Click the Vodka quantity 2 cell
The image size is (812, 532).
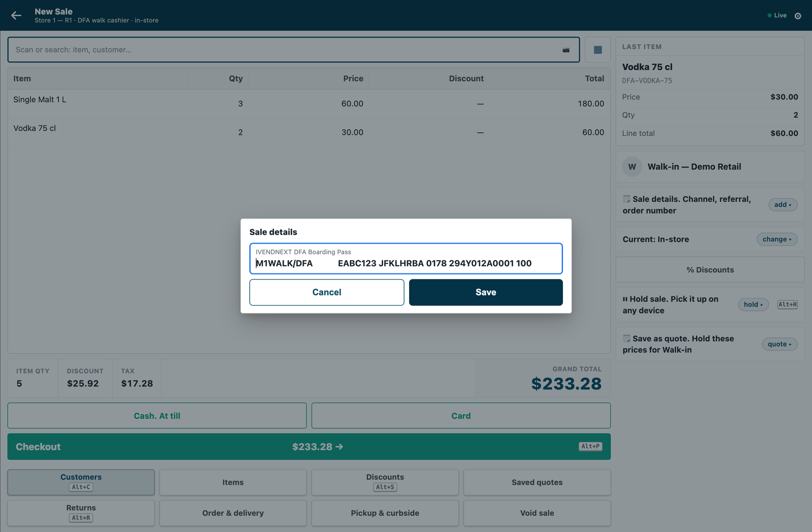click(x=241, y=132)
